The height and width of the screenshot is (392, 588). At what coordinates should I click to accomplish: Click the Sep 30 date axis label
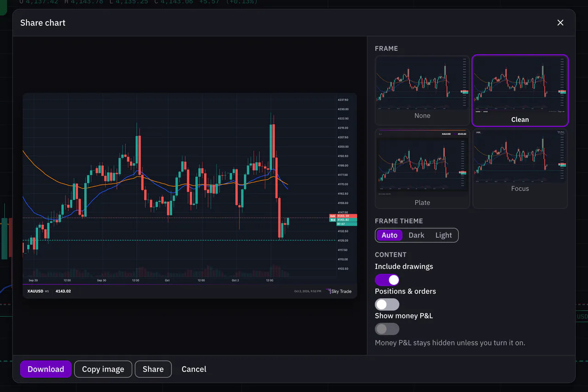coord(102,280)
